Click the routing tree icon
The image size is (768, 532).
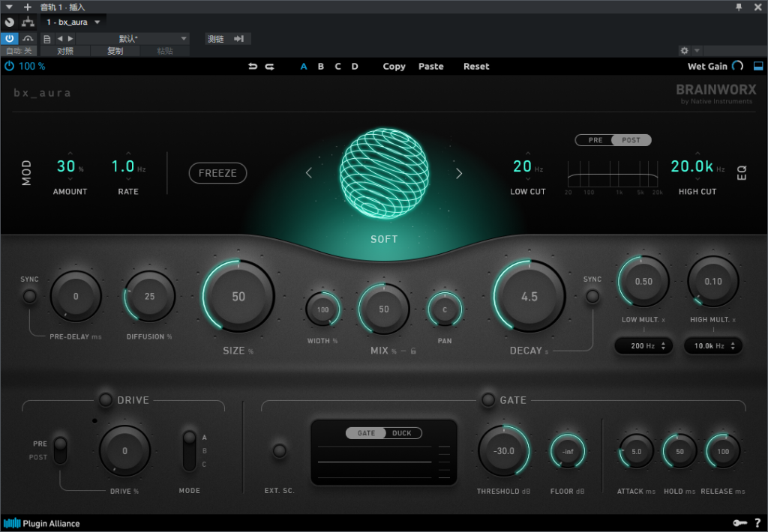(x=28, y=22)
